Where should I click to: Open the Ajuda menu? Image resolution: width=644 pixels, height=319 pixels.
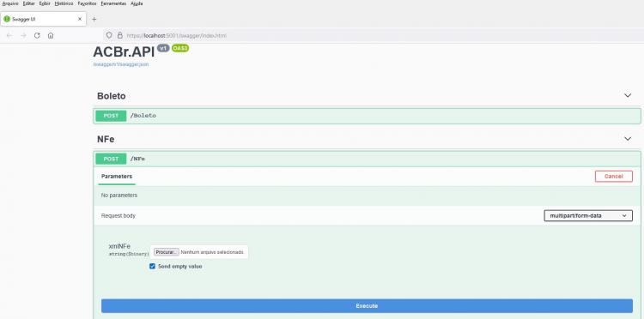point(137,3)
